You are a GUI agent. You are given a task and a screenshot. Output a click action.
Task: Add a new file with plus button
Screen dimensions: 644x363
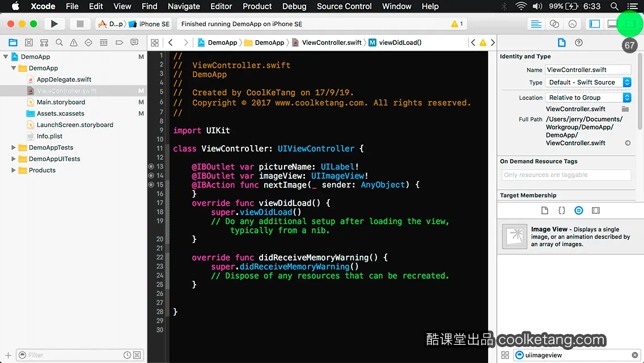coord(8,355)
